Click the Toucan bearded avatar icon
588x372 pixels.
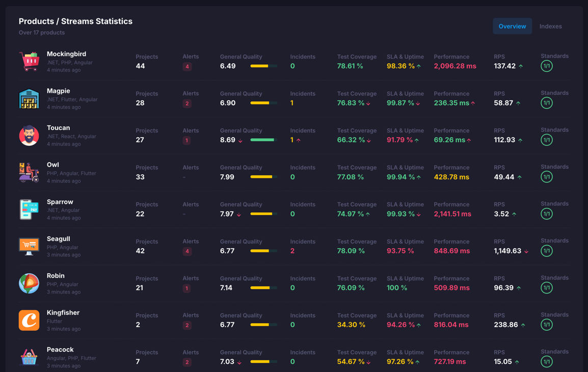click(x=29, y=136)
